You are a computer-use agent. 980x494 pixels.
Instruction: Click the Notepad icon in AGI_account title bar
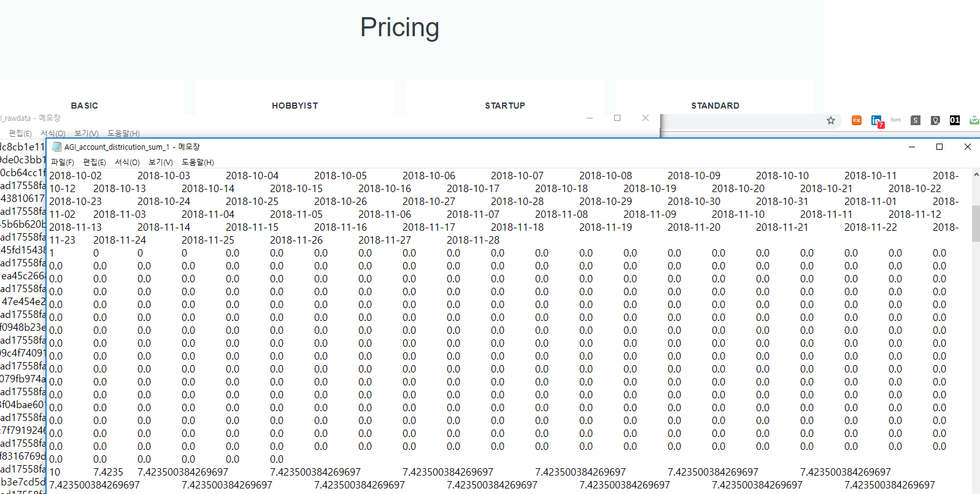57,147
